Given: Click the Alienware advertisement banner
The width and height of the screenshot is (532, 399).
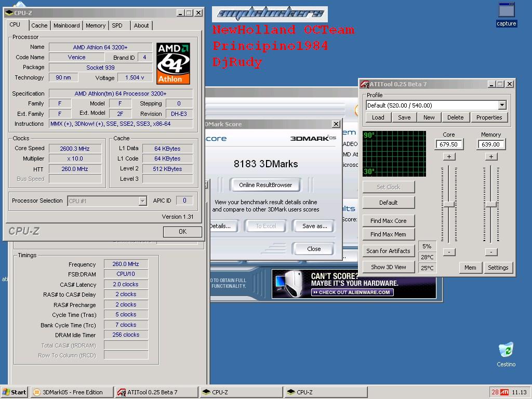Looking at the screenshot, I should tap(354, 284).
